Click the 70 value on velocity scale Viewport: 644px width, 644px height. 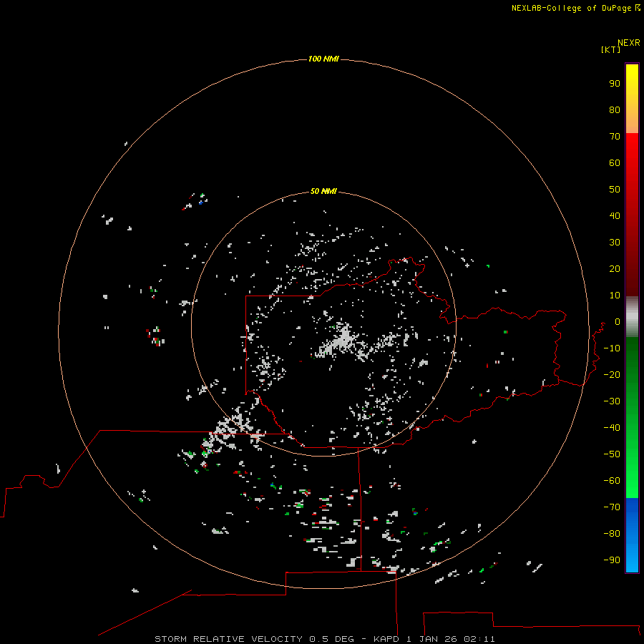[x=615, y=137]
